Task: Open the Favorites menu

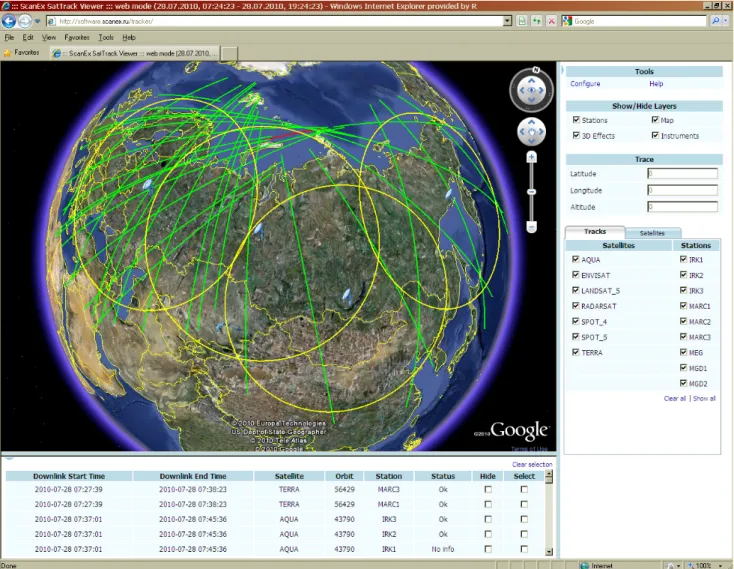Action: tap(77, 37)
